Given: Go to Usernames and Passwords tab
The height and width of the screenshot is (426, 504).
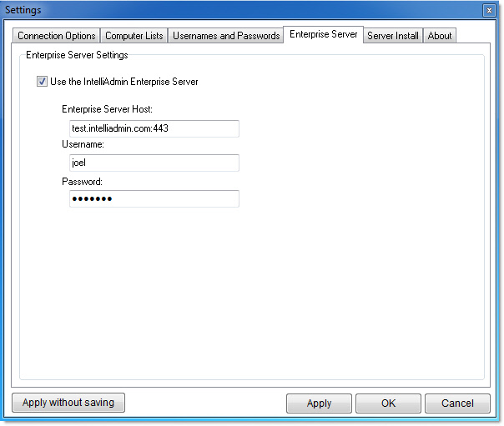Looking at the screenshot, I should [x=226, y=36].
